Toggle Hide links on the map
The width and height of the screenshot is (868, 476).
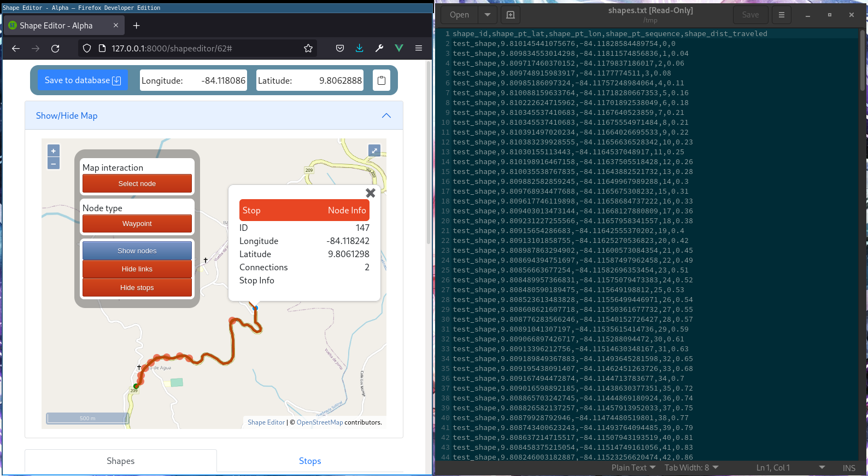click(x=137, y=269)
